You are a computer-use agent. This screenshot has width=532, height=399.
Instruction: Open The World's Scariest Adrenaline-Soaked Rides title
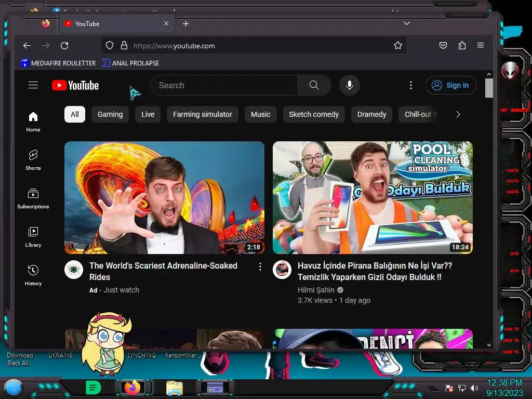(163, 271)
